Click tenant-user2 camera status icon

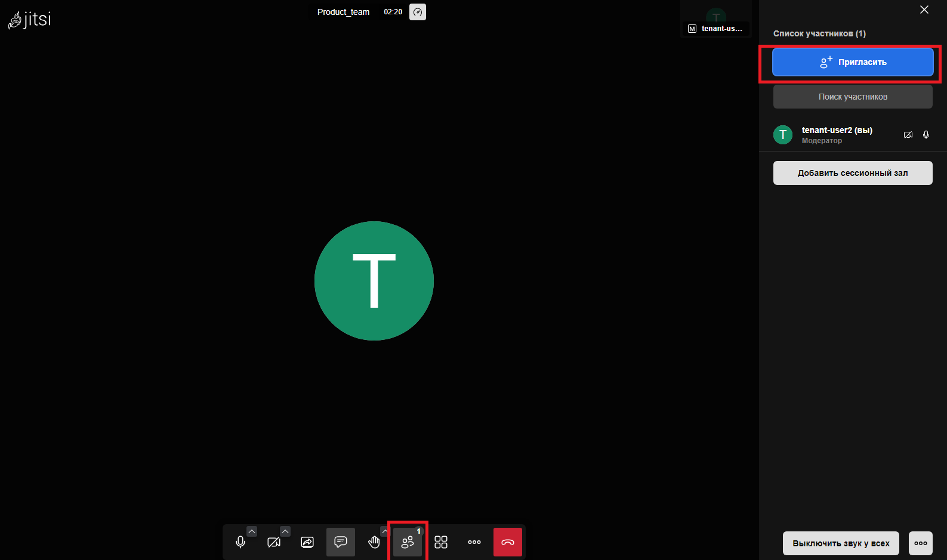(908, 135)
